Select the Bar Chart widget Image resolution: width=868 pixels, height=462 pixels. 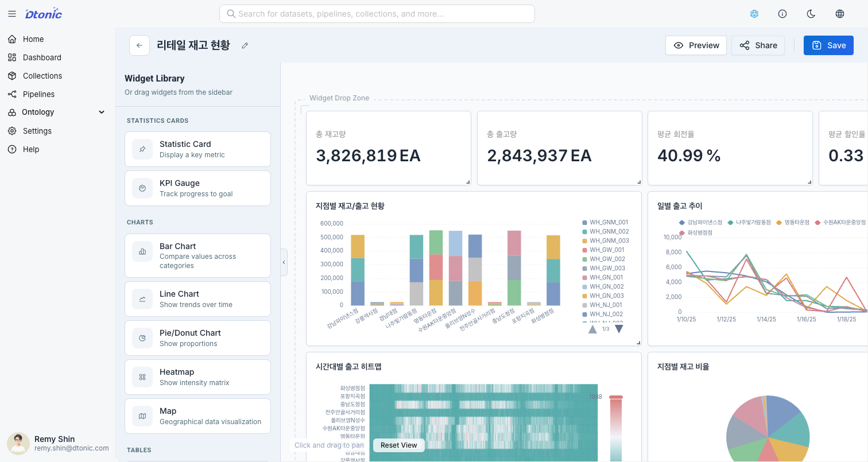point(197,255)
